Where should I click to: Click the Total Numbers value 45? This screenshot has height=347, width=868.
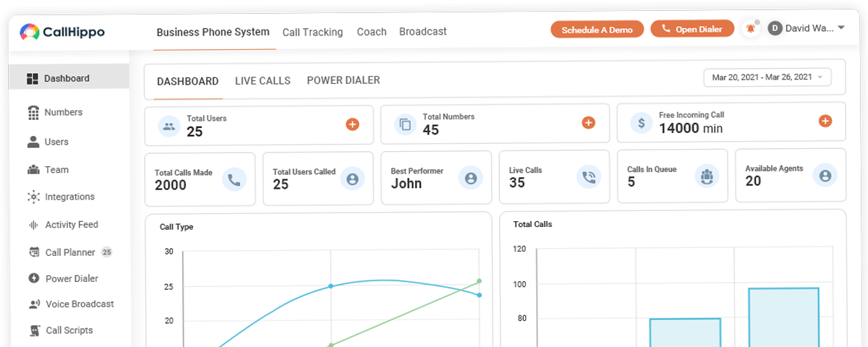pos(431,130)
